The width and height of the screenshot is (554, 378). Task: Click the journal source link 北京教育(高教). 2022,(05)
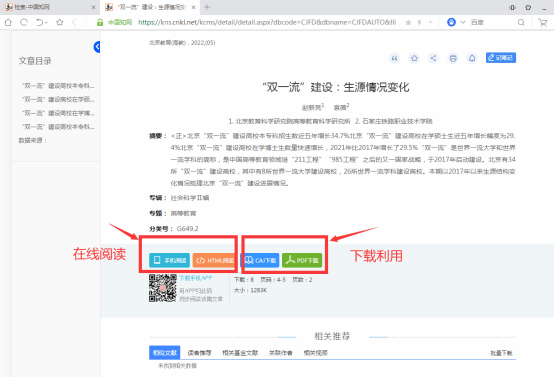[x=182, y=43]
